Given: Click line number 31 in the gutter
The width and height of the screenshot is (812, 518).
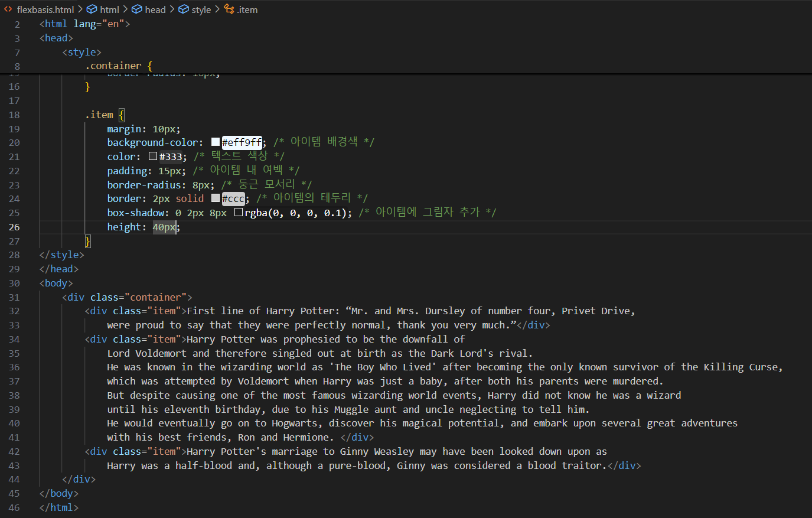Looking at the screenshot, I should [14, 298].
